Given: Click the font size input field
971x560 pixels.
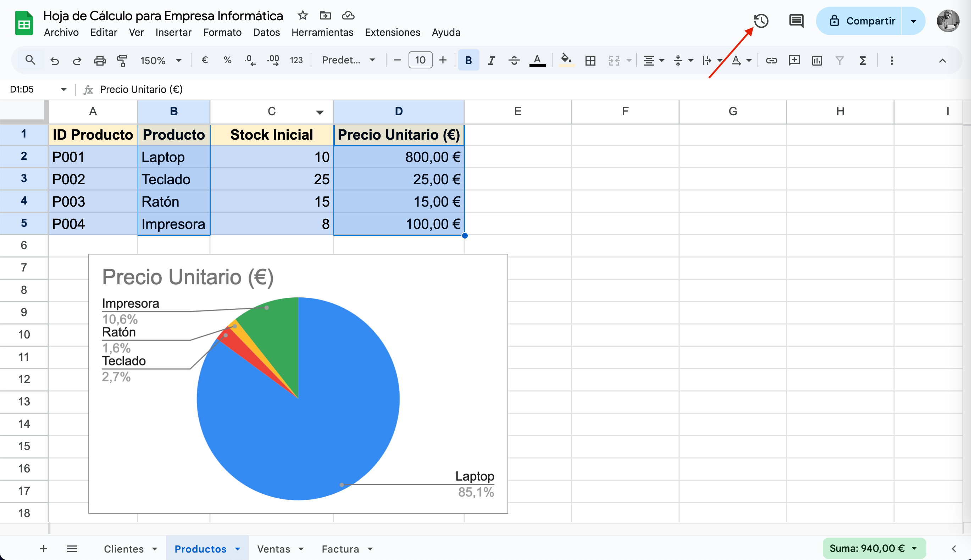Looking at the screenshot, I should coord(420,60).
